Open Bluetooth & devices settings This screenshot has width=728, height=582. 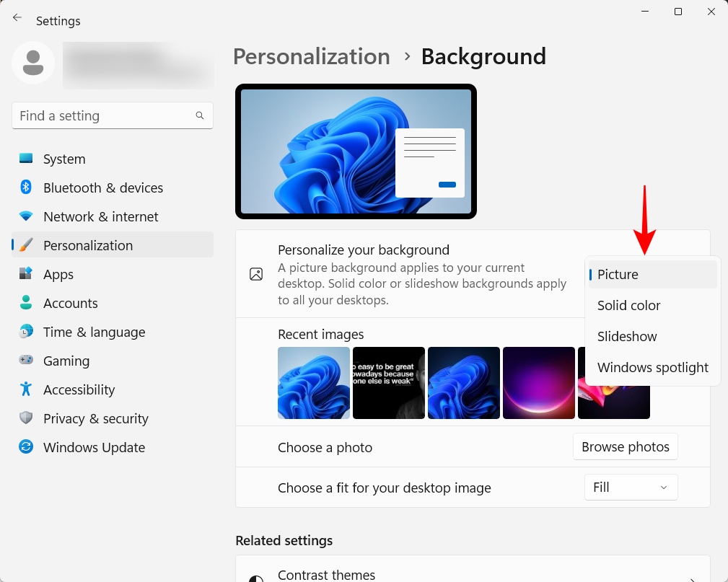click(x=113, y=188)
